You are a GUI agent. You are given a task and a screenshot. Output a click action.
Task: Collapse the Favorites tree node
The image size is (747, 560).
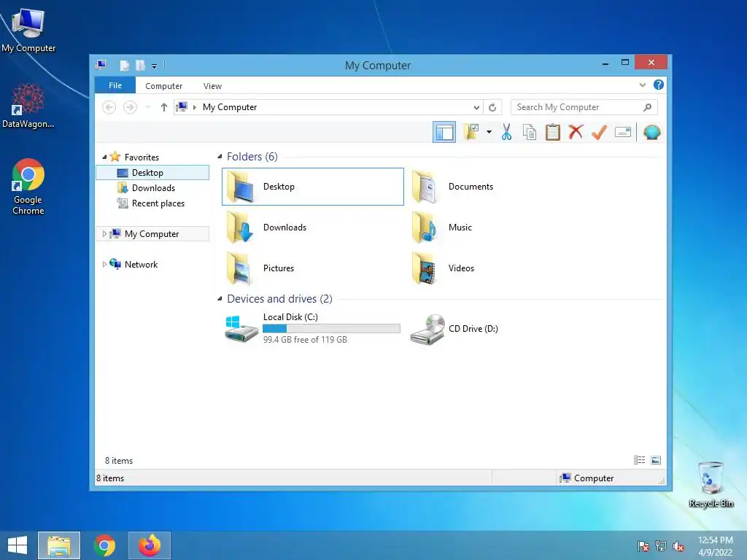click(x=104, y=157)
